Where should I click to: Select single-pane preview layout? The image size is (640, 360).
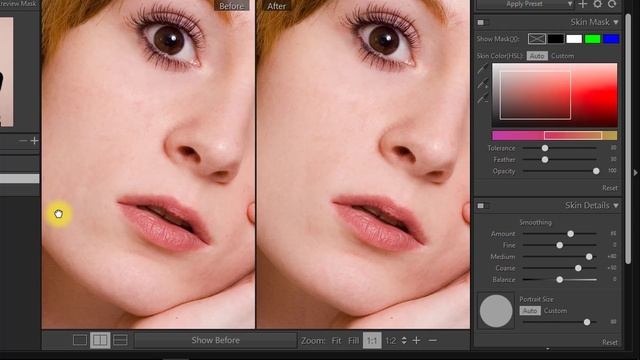coord(80,340)
